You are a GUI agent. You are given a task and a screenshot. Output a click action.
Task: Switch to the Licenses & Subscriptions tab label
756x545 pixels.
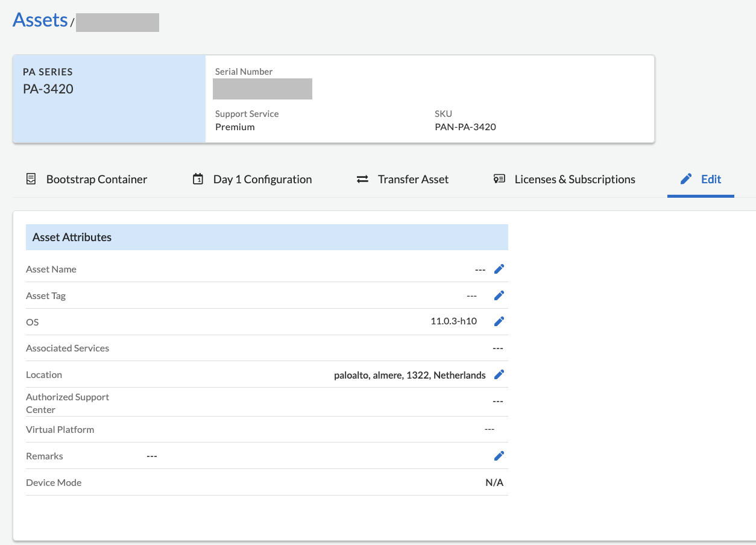575,179
